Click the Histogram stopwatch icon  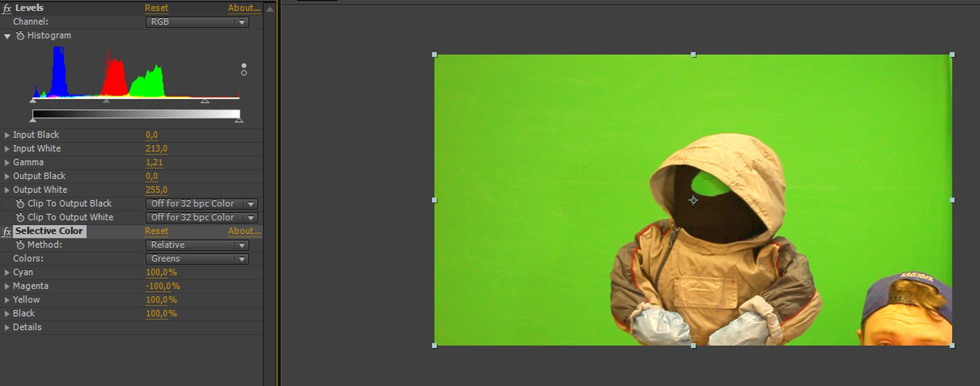(20, 36)
